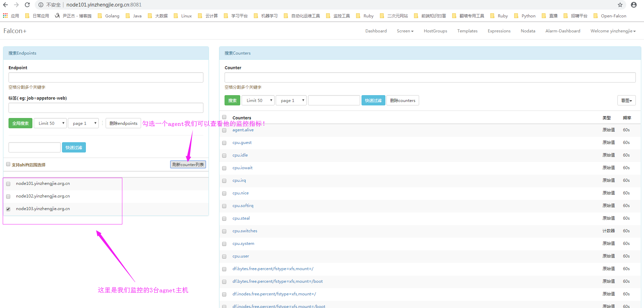Click the Falcon+ brand logo link

(x=15, y=31)
